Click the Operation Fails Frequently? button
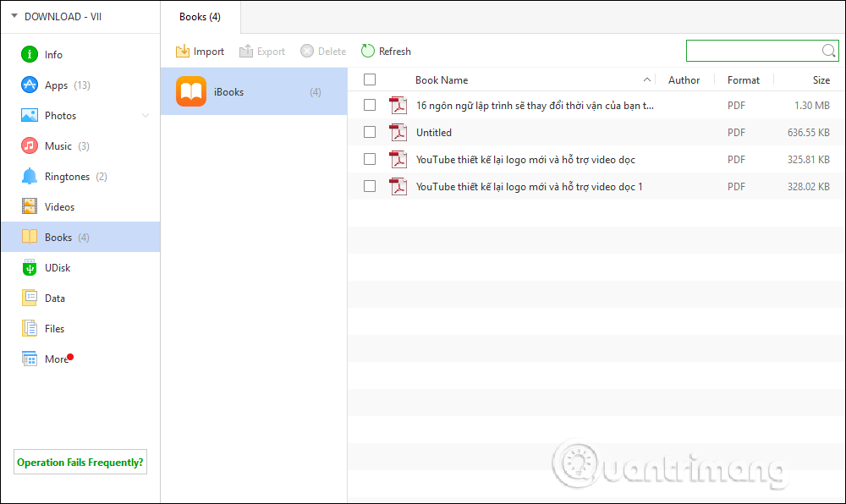Viewport: 846px width, 504px height. [80, 462]
